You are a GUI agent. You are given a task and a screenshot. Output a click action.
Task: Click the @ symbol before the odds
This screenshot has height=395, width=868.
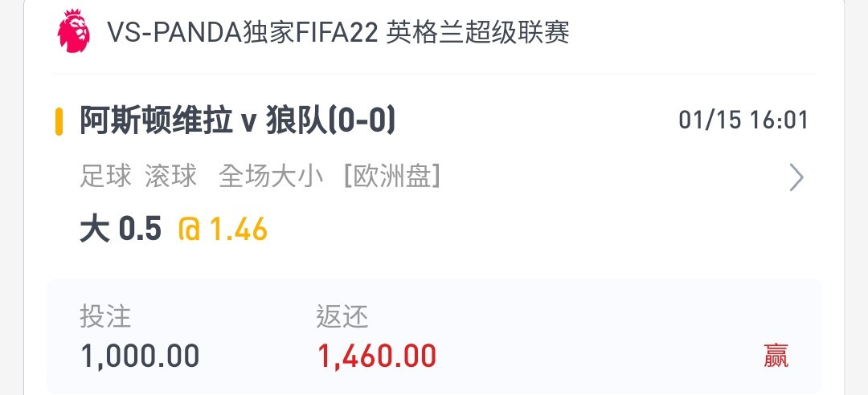coord(190,230)
